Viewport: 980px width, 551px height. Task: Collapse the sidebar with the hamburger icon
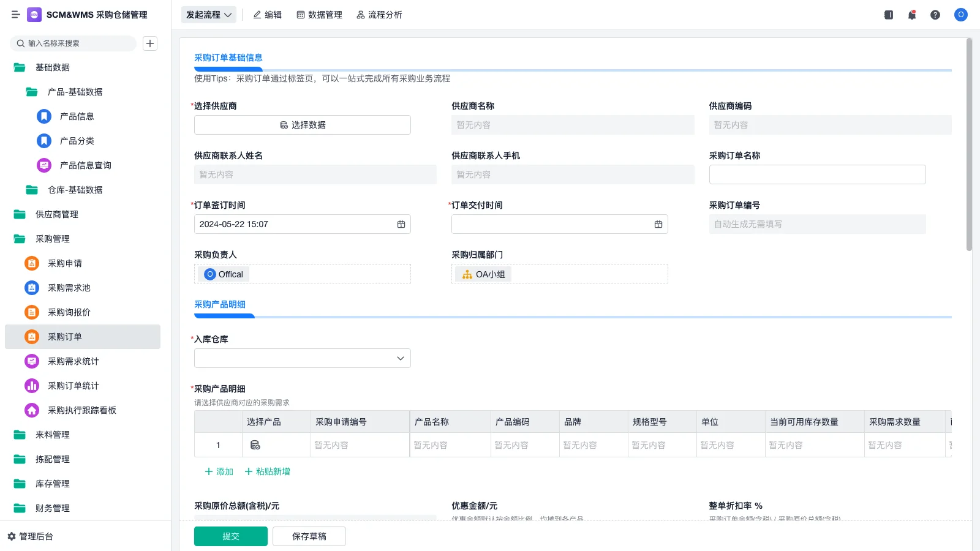[15, 15]
